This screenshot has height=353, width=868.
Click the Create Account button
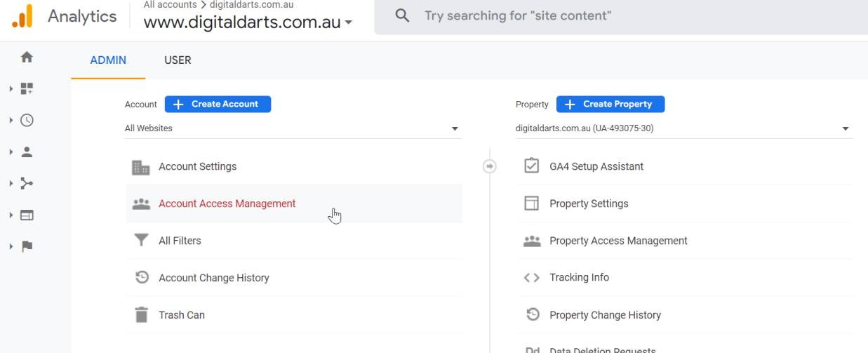[218, 104]
